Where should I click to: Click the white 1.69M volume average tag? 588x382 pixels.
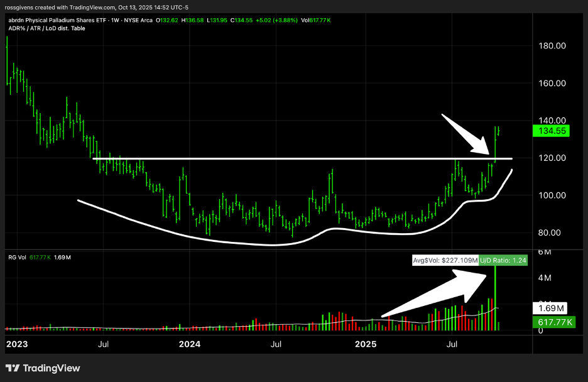point(552,308)
